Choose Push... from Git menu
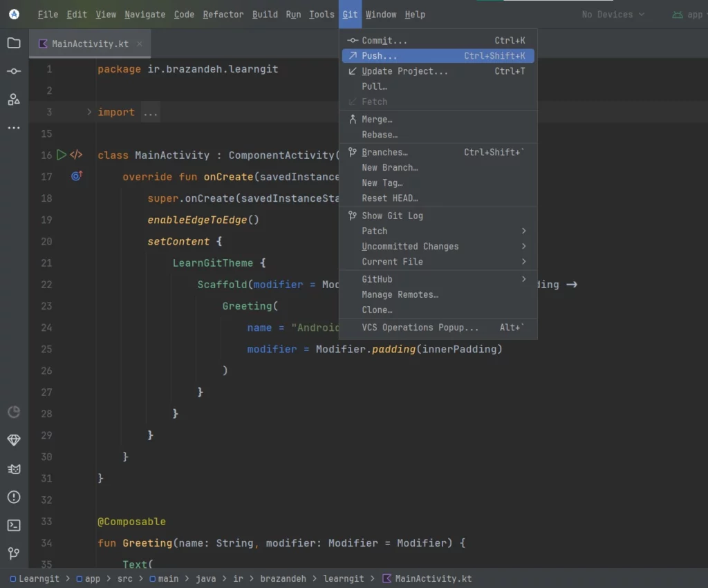708x588 pixels. tap(438, 56)
